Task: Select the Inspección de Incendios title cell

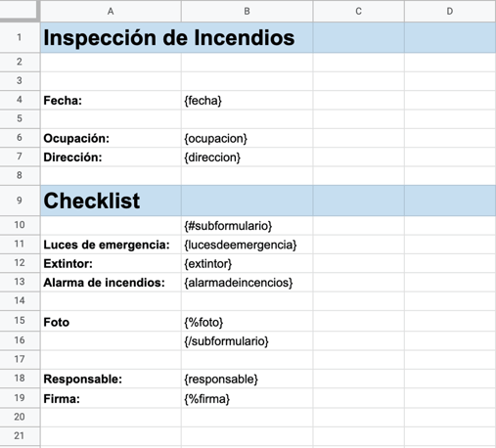Action: 111,37
